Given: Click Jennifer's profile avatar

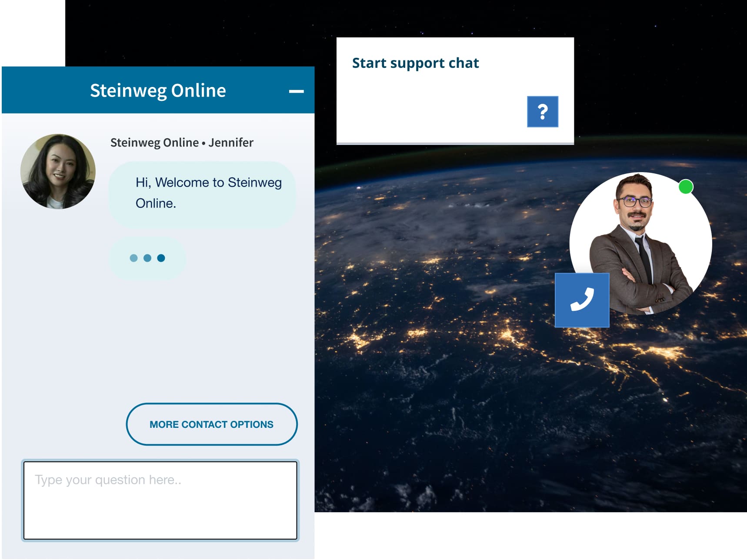Looking at the screenshot, I should [58, 171].
